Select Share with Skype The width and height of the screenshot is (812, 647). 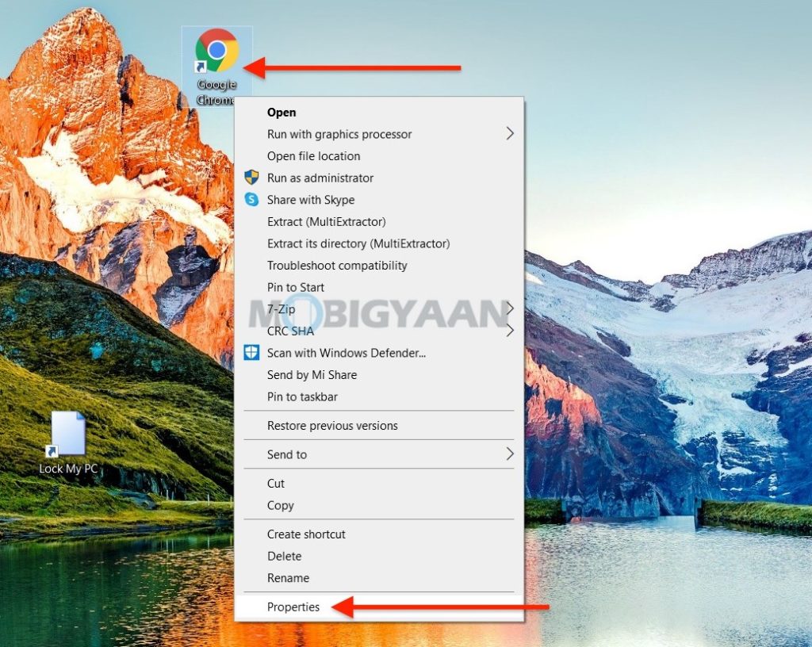pyautogui.click(x=311, y=200)
